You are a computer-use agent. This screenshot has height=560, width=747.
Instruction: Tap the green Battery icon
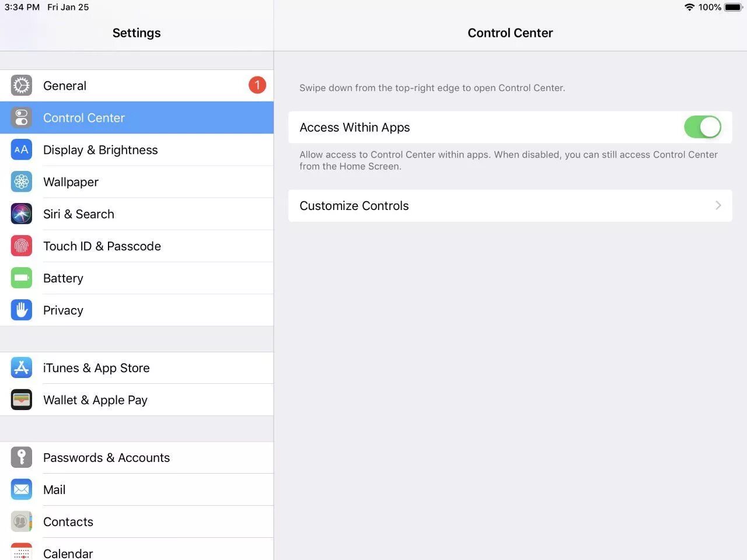(x=22, y=278)
